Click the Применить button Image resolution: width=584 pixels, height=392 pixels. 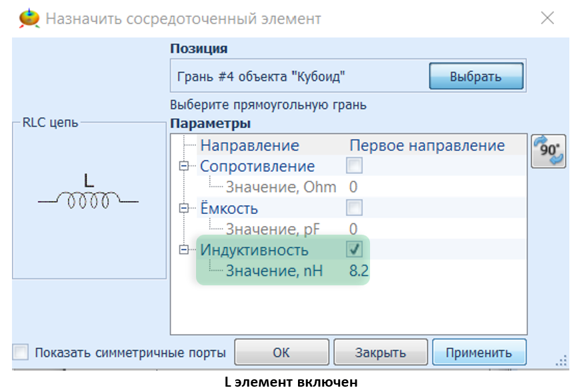tap(479, 353)
